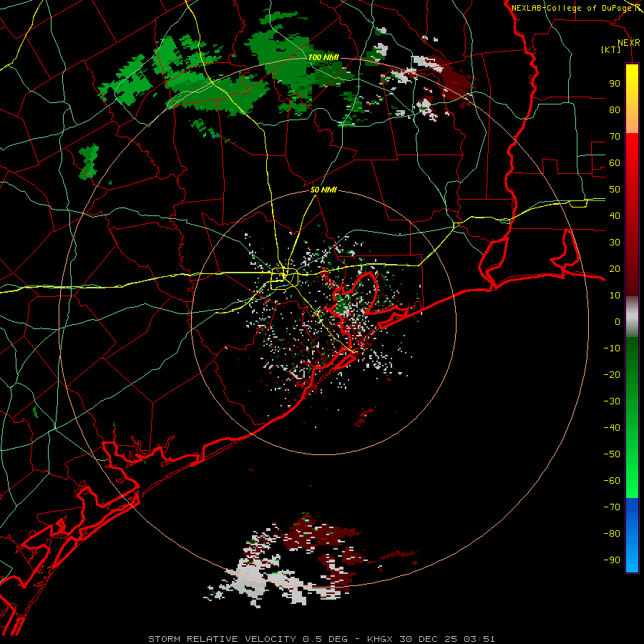Click the "10" value on the velocity scale

[x=615, y=296]
